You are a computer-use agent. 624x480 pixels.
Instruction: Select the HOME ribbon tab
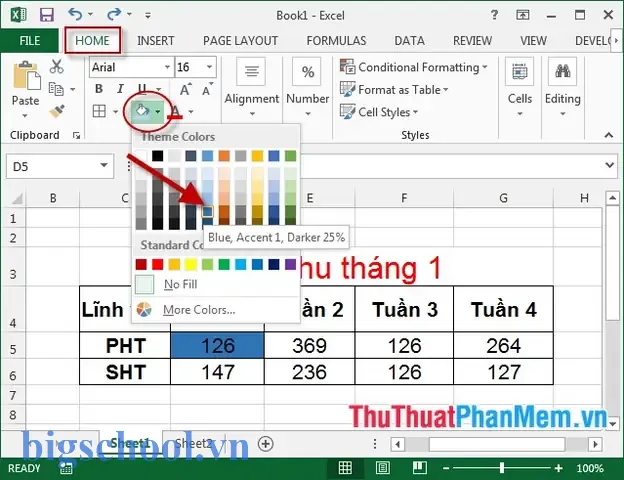click(92, 41)
